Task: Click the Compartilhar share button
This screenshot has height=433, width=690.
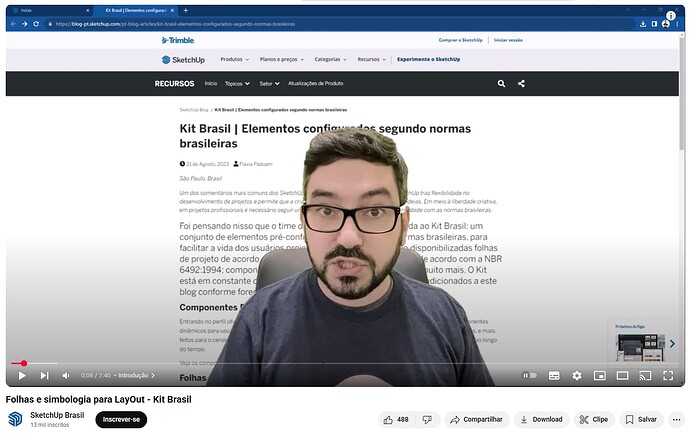Action: coord(477,419)
